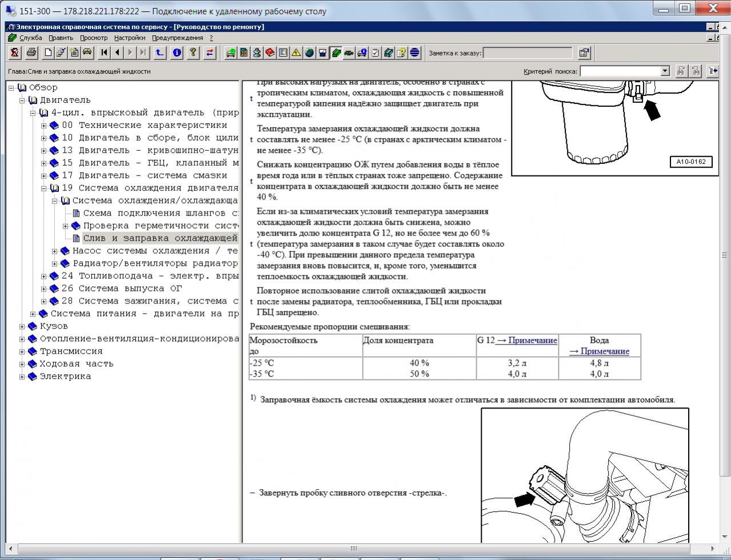
Task: Collapse the Обзор root tree node
Action: point(11,87)
